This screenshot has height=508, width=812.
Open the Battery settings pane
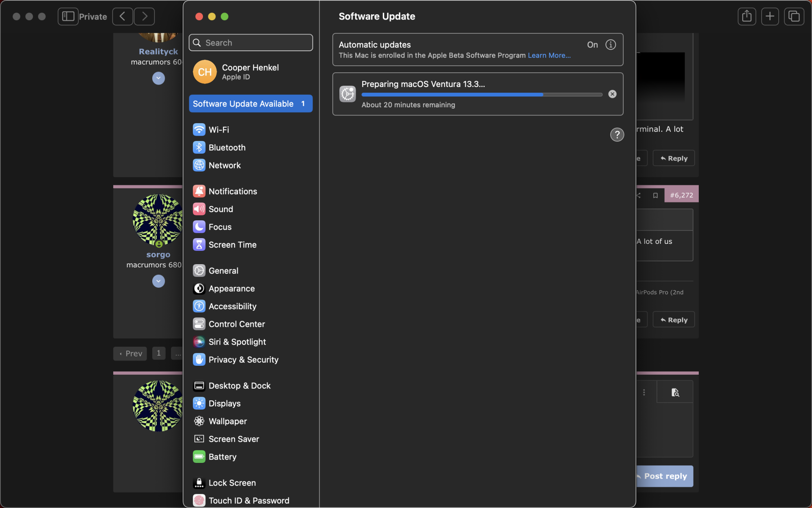coord(222,457)
